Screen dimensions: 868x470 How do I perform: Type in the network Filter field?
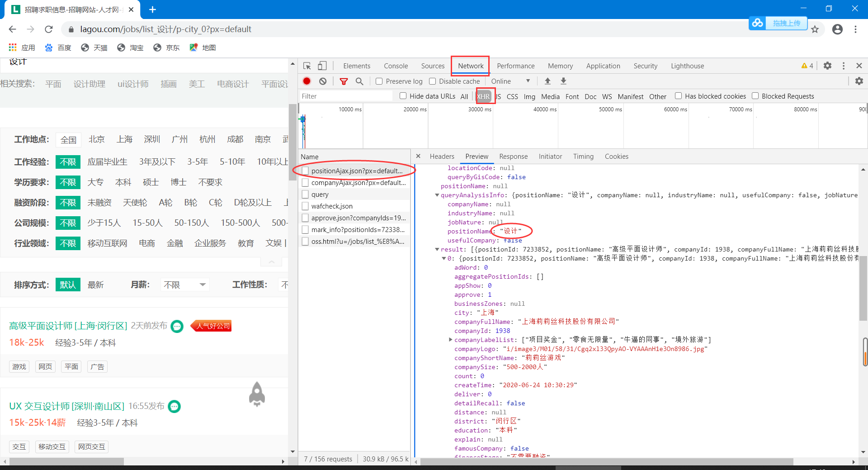pos(346,96)
